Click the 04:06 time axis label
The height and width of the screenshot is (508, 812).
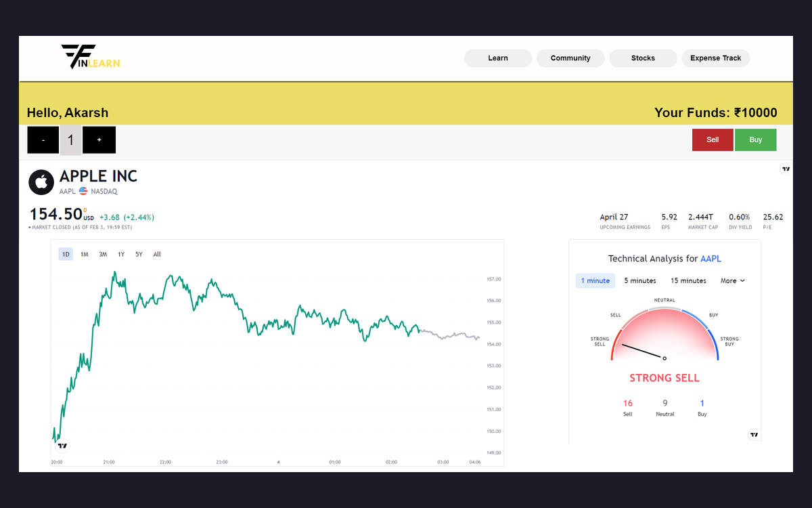[x=475, y=462]
